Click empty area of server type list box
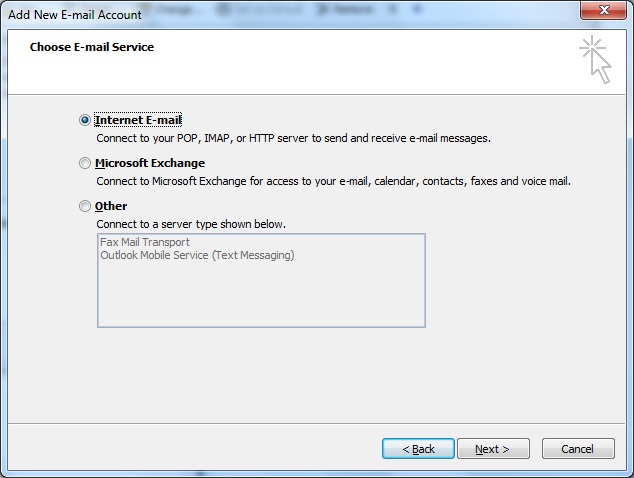The image size is (634, 478). 261,295
